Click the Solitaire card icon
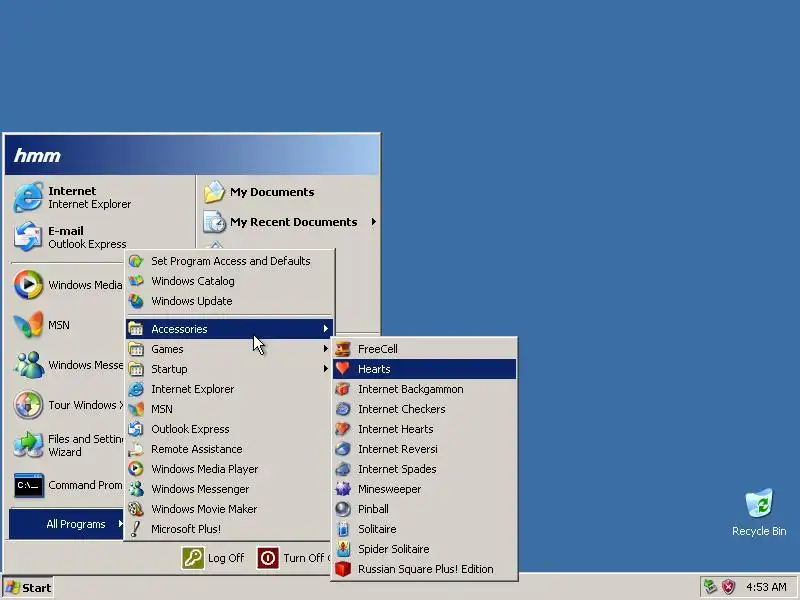The height and width of the screenshot is (600, 800). (x=343, y=529)
